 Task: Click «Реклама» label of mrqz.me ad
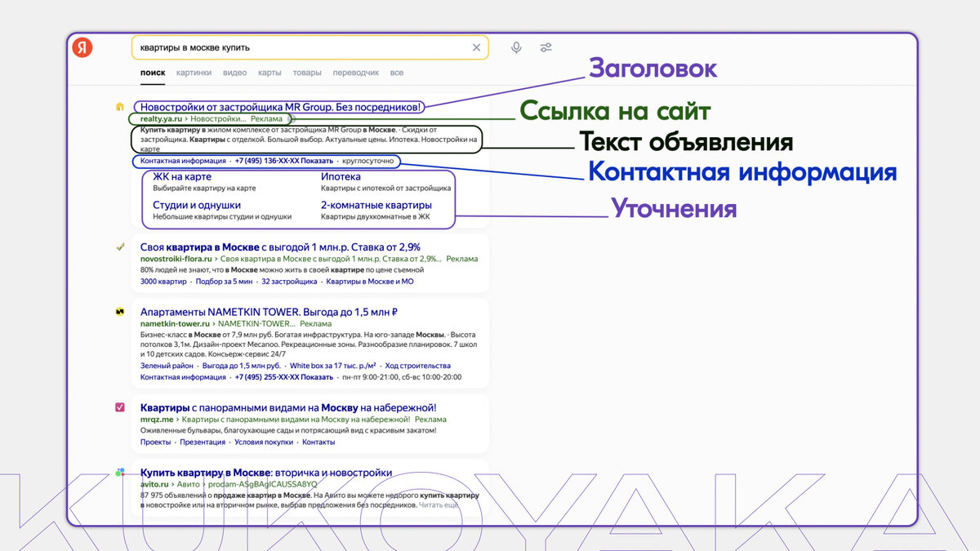[x=430, y=420]
